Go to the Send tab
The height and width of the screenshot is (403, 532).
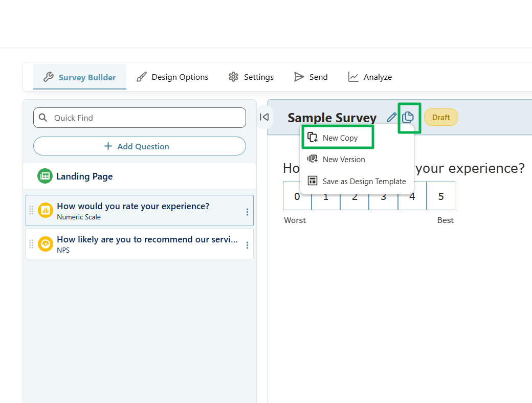pos(311,77)
